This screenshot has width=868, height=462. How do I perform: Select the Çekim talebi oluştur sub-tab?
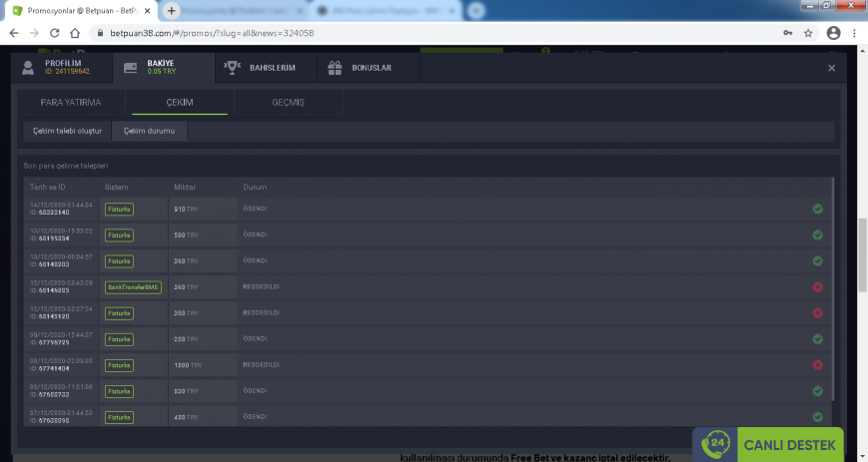click(x=67, y=131)
